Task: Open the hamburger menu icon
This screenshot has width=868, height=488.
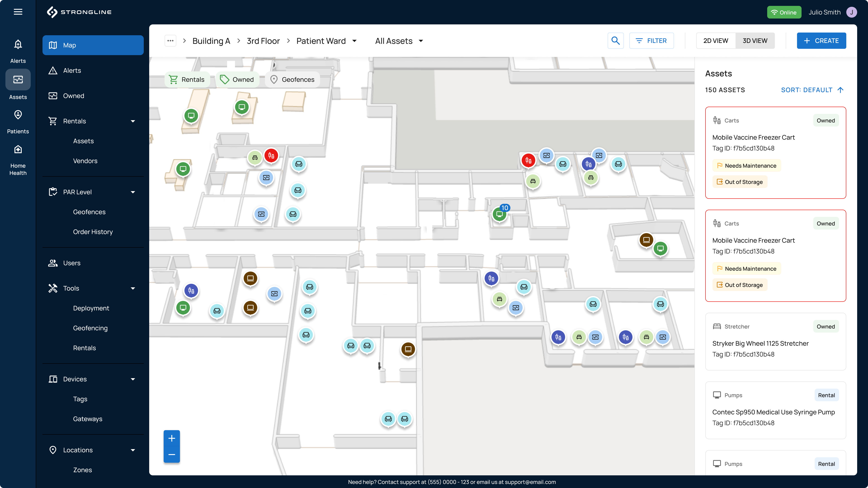Action: coord(18,12)
